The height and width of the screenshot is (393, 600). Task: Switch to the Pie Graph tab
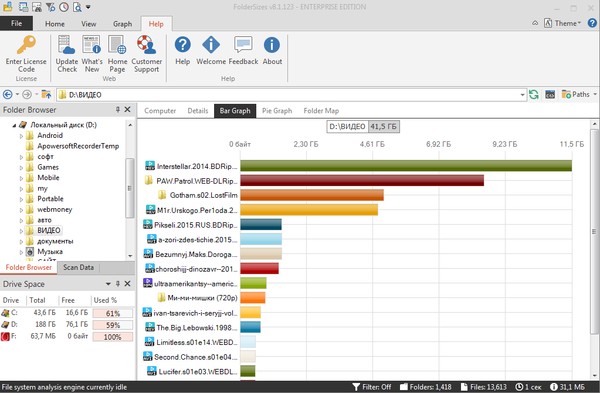pos(277,111)
